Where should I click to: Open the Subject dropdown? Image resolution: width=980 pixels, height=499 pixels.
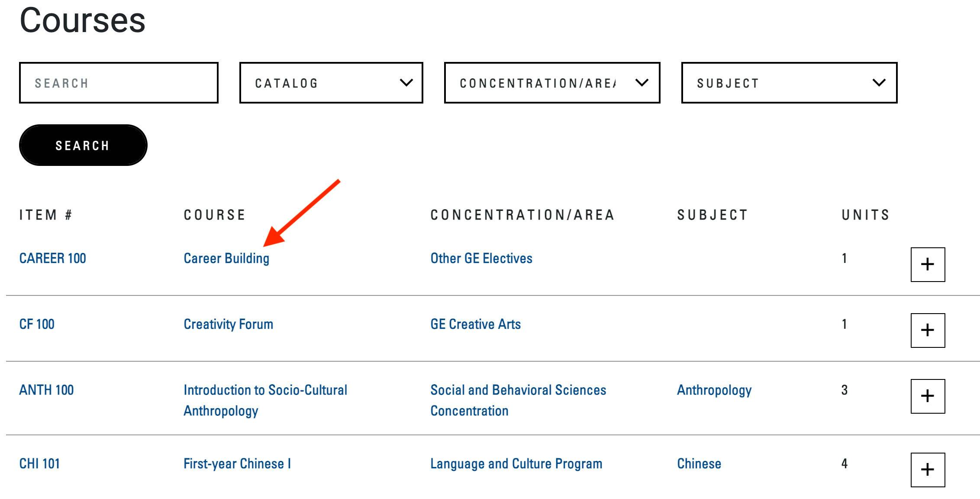coord(789,83)
